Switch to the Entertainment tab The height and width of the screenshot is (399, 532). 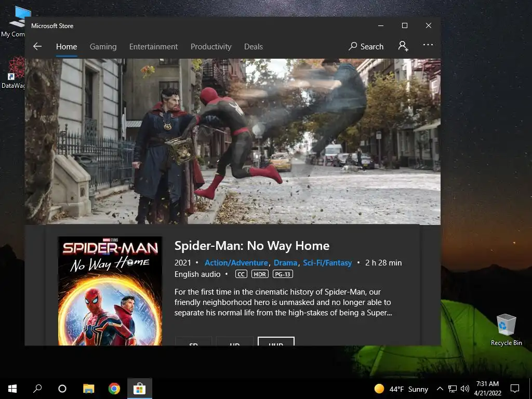(x=153, y=46)
